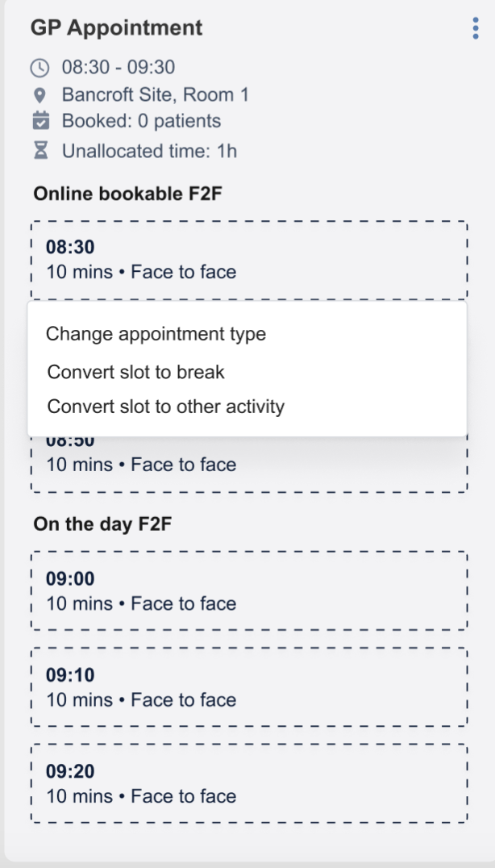Open the 09:00 On the day slot
The width and height of the screenshot is (495, 868).
[248, 591]
